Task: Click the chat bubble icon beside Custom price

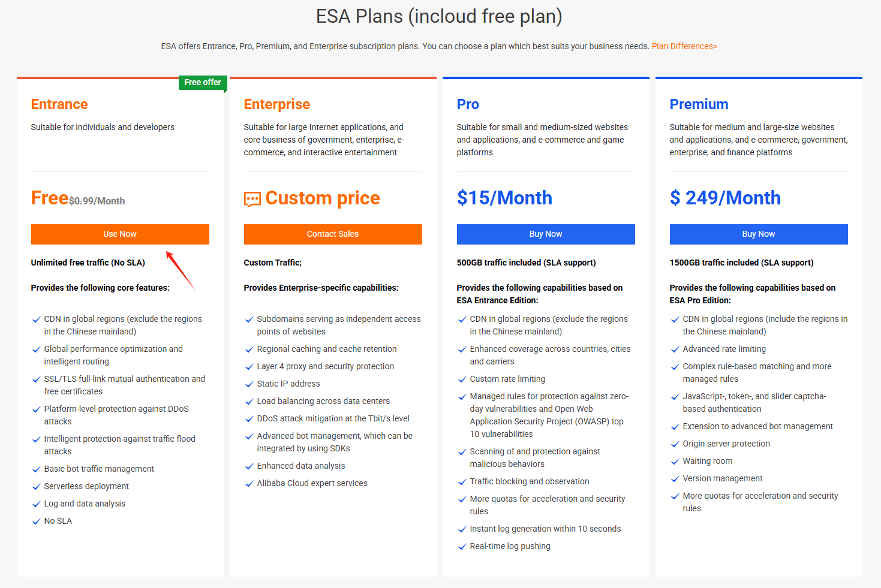Action: [x=252, y=199]
